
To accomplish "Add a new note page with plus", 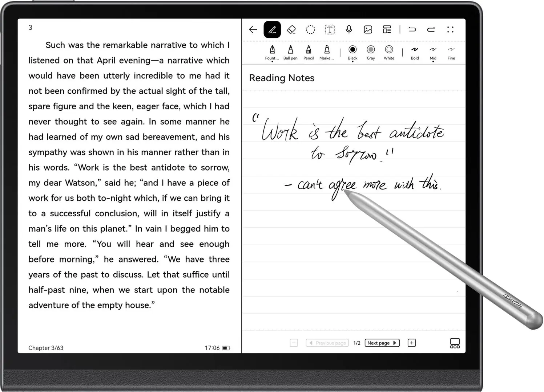I will point(411,343).
